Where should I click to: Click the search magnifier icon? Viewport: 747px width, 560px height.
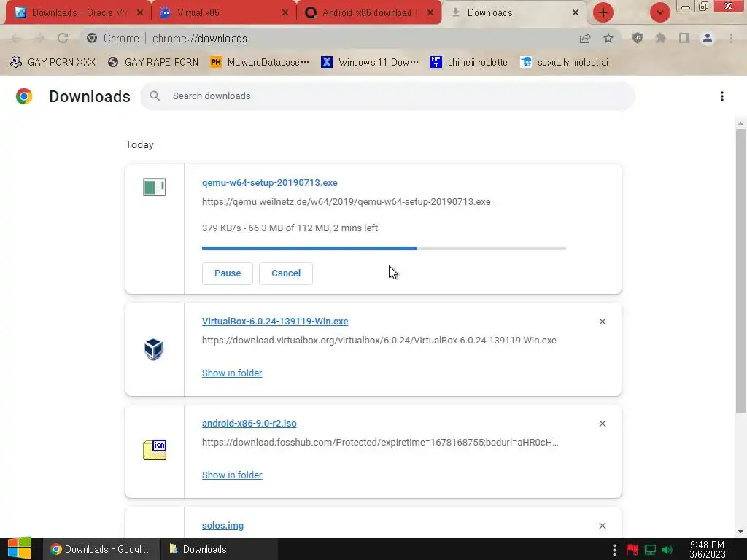pyautogui.click(x=155, y=96)
